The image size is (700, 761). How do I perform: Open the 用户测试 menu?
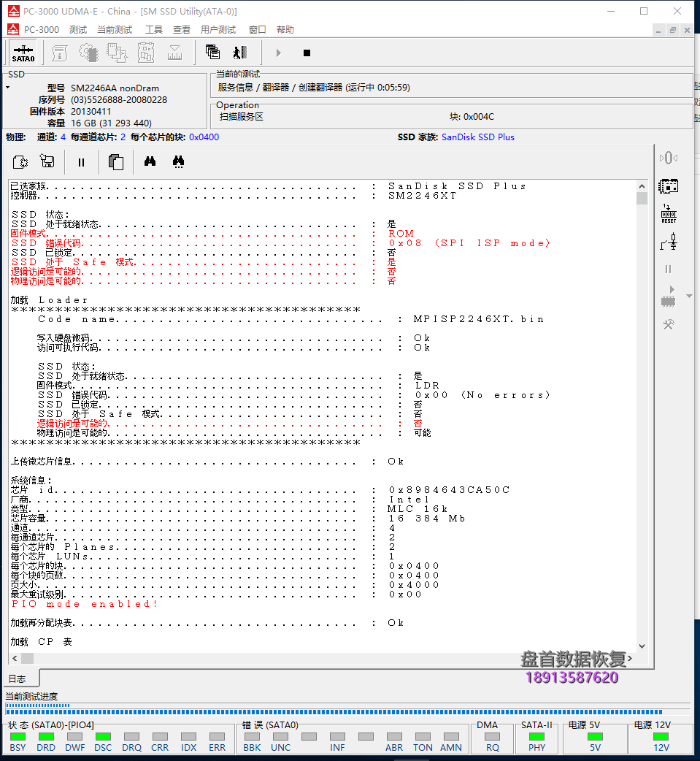coord(218,30)
